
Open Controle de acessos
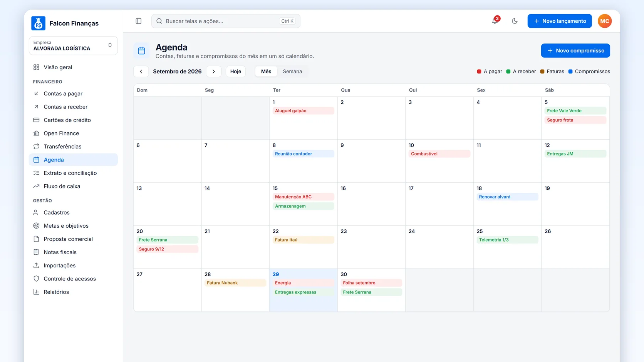(x=73, y=279)
